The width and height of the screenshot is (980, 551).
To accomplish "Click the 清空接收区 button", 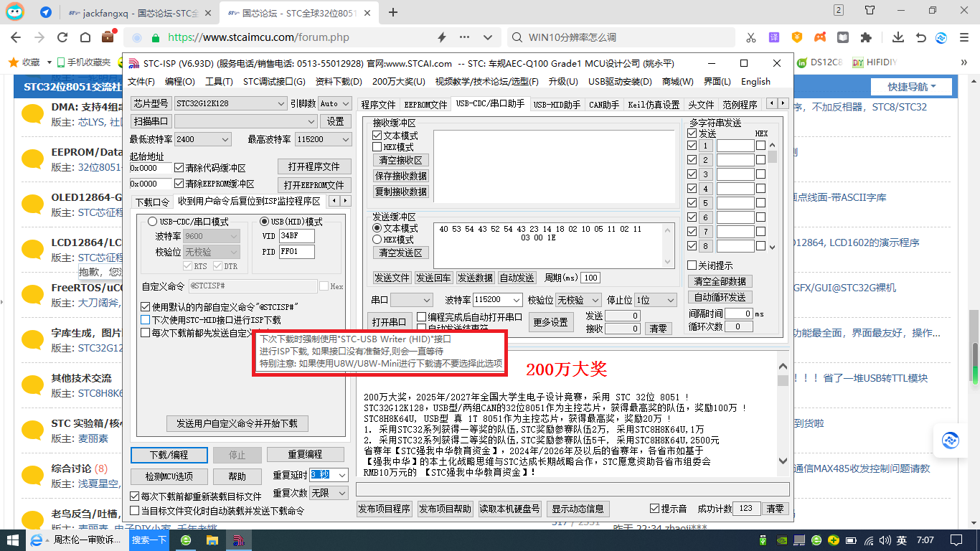I will 401,160.
